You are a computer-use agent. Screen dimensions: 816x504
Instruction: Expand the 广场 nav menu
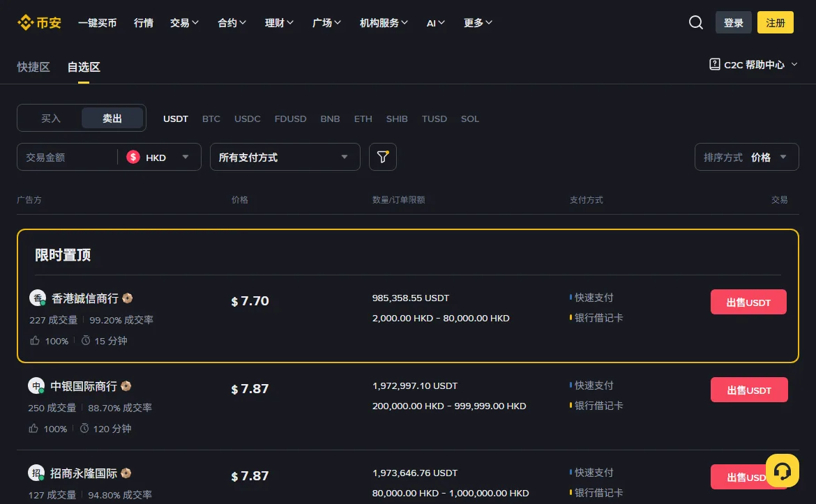(x=326, y=22)
